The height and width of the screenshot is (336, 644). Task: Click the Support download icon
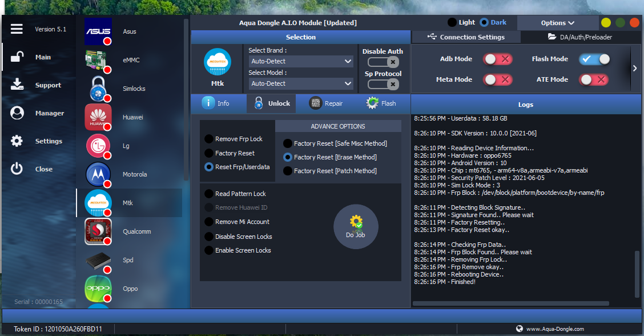click(x=17, y=85)
